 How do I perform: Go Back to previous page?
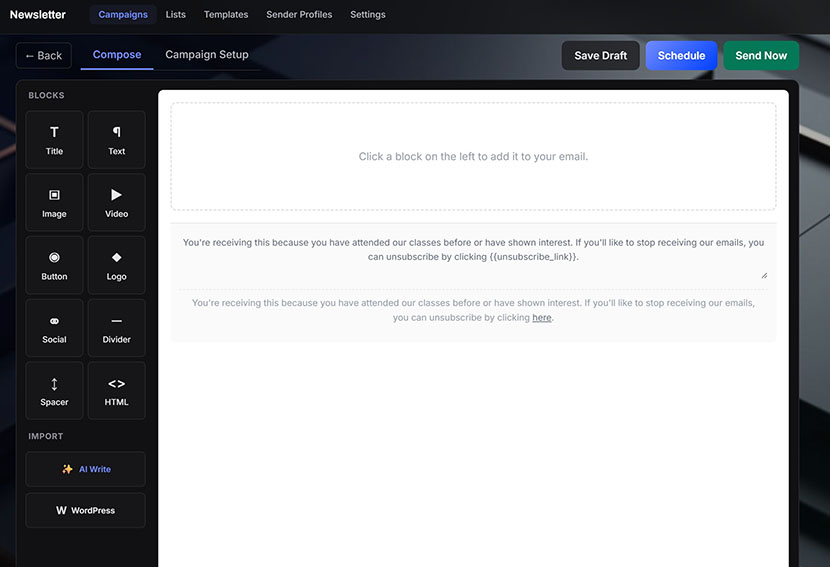(43, 56)
